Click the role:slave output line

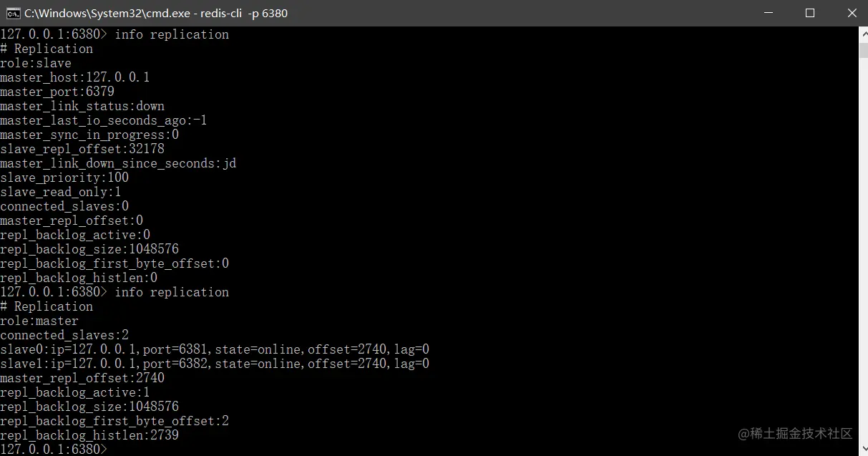point(36,63)
